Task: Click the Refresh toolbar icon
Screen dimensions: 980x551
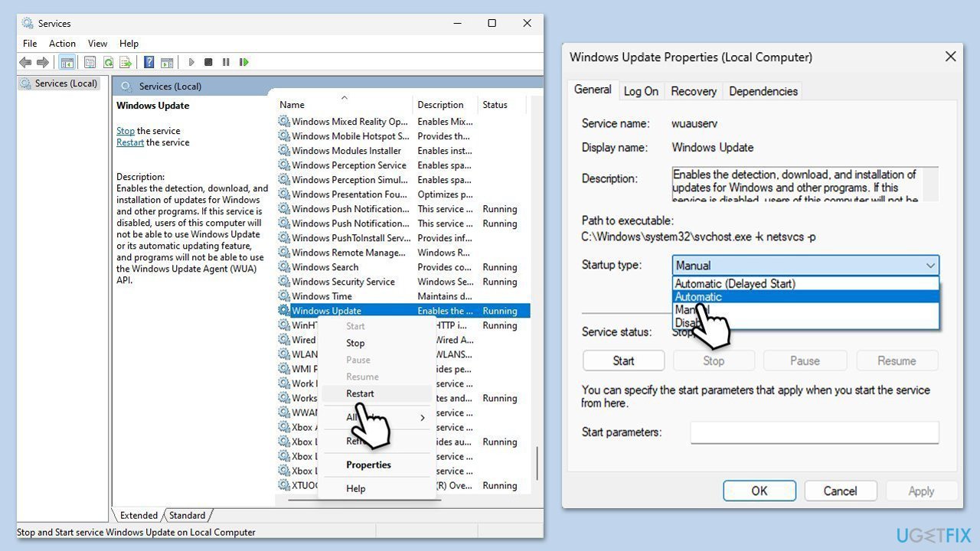Action: (108, 62)
